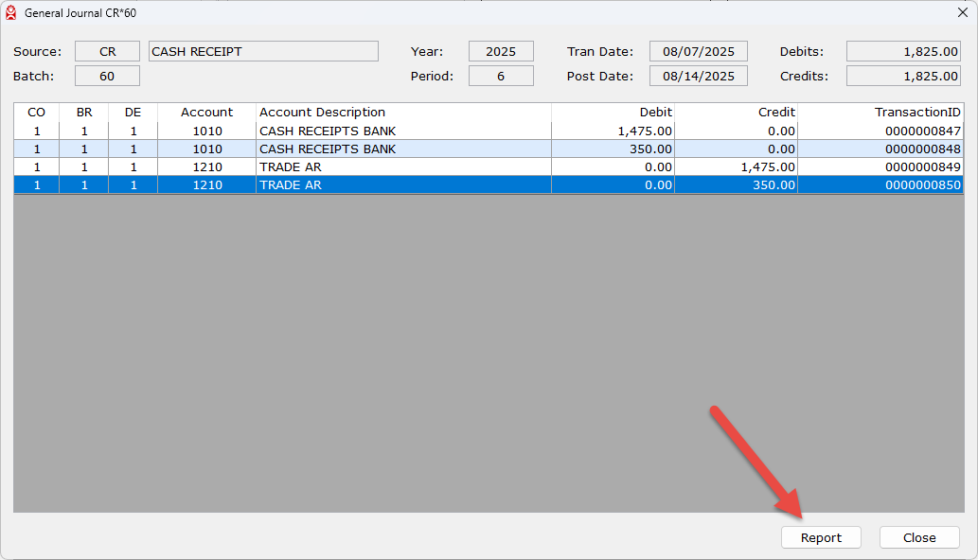The width and height of the screenshot is (978, 560).
Task: Click the TransactionID column header
Action: 880,113
